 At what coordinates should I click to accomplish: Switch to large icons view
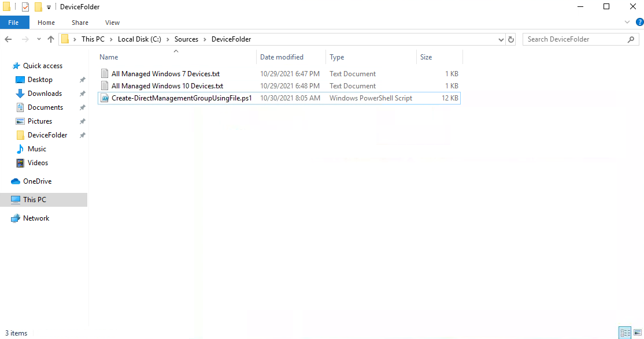[x=637, y=333]
